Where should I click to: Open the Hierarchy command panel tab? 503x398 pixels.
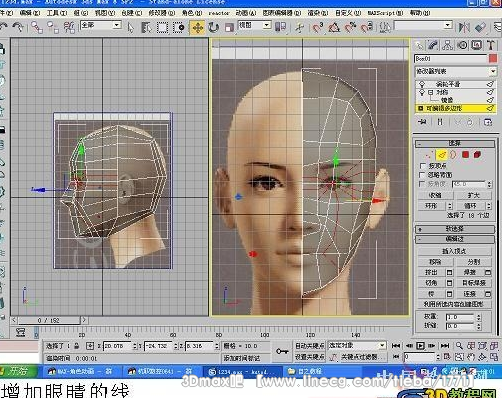pyautogui.click(x=447, y=45)
